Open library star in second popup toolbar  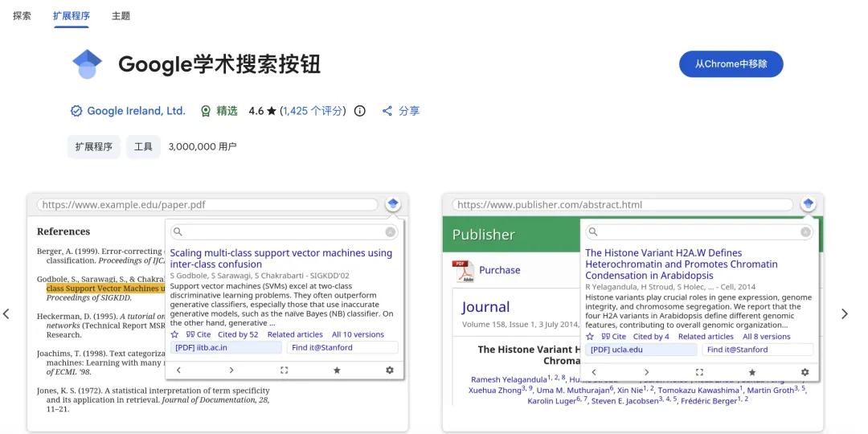751,373
